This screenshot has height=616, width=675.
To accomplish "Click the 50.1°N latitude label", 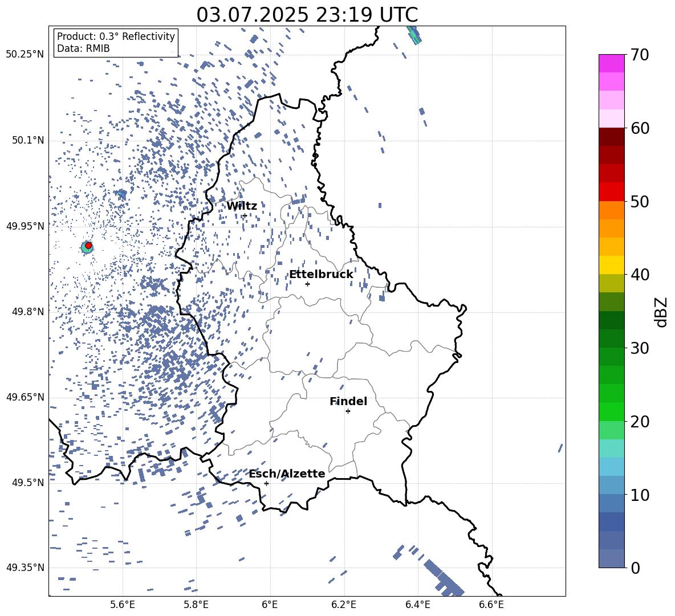I will click(27, 140).
